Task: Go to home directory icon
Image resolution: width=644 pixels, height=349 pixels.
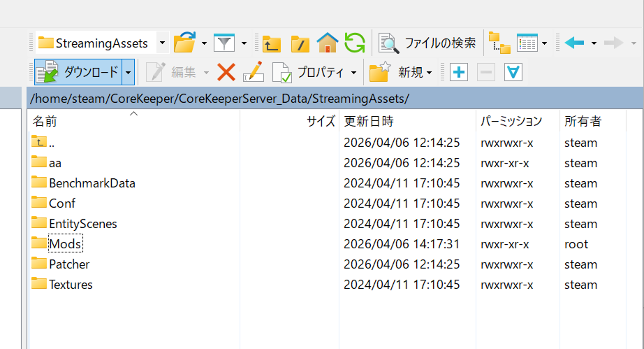Action: 327,43
